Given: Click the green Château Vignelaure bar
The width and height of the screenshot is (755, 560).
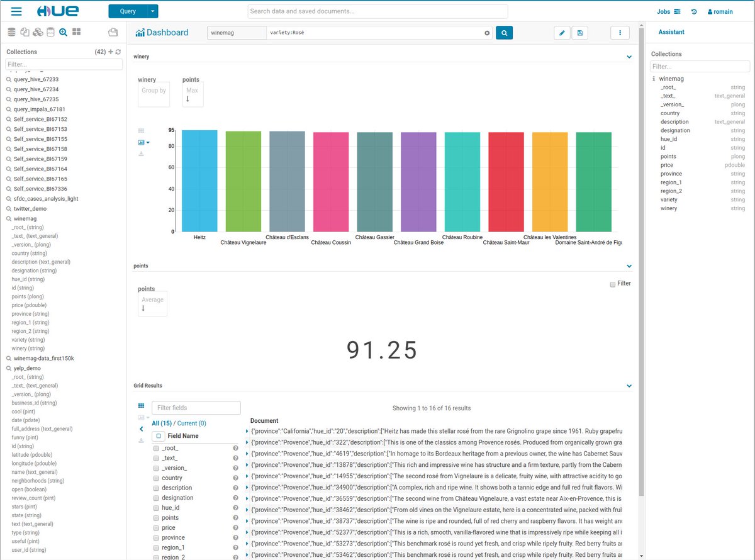Looking at the screenshot, I should coord(243,181).
